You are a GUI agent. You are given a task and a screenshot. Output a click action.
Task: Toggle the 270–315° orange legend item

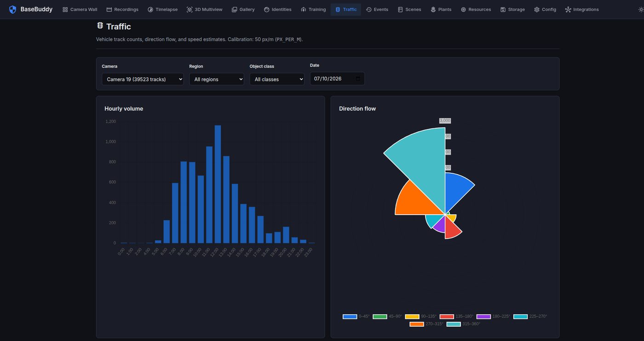(426, 324)
